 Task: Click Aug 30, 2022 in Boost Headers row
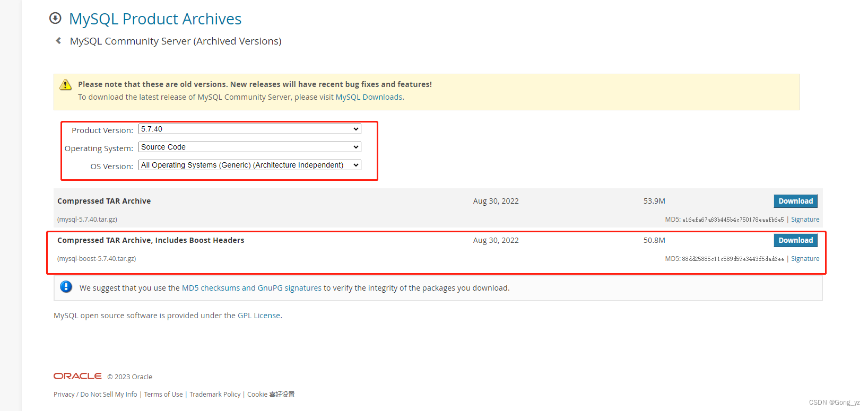pos(496,240)
